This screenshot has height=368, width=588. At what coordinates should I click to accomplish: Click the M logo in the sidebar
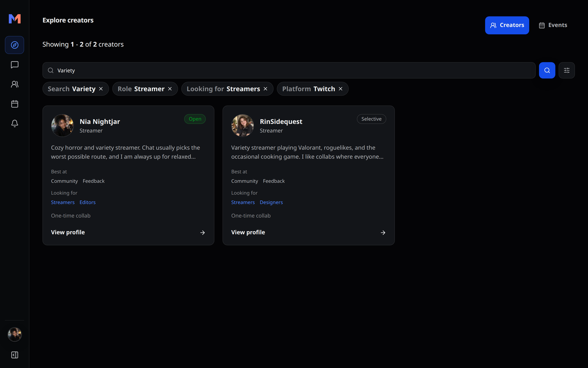(15, 19)
